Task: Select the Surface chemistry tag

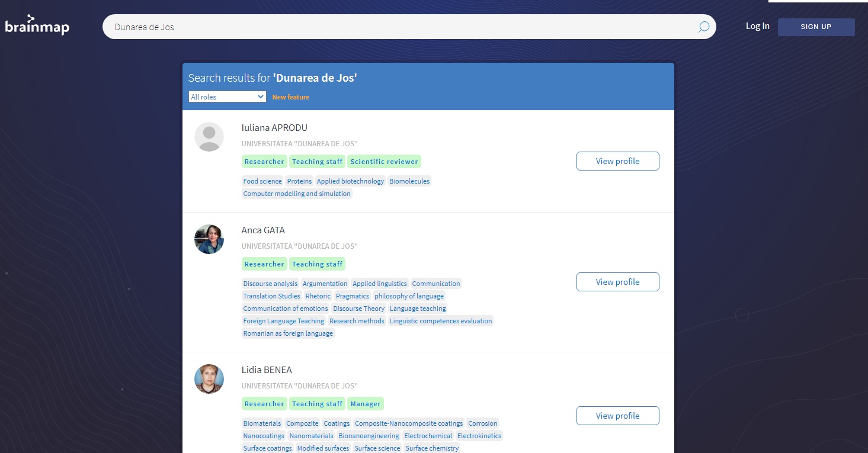Action: coord(433,448)
